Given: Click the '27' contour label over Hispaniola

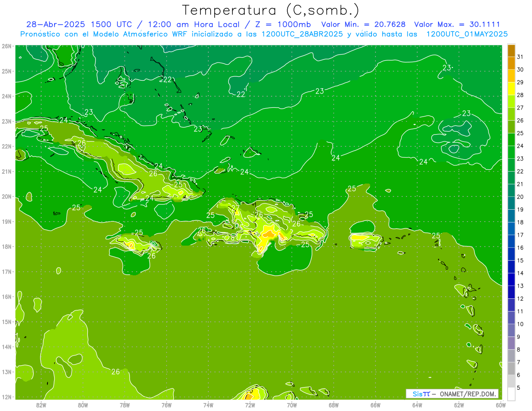Looking at the screenshot, I should (235, 207).
